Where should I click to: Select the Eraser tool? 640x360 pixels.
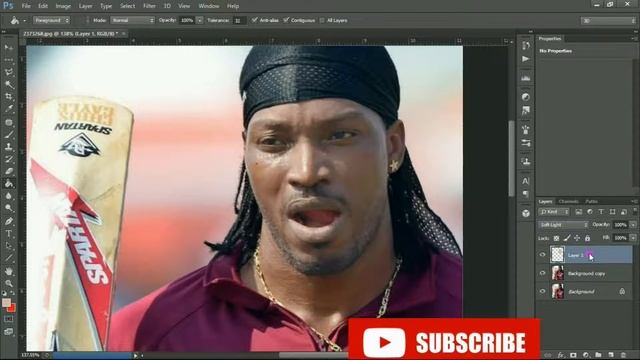pyautogui.click(x=9, y=171)
